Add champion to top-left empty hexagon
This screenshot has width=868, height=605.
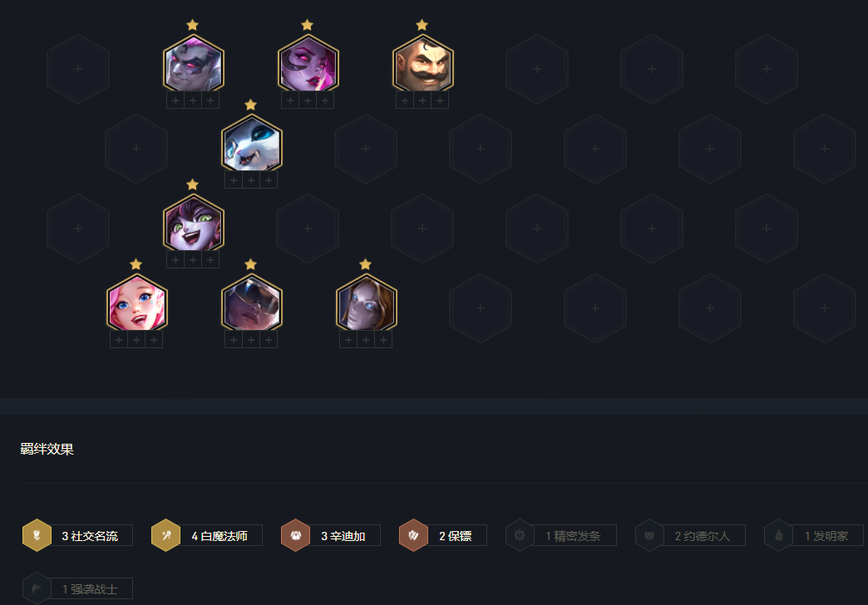78,69
